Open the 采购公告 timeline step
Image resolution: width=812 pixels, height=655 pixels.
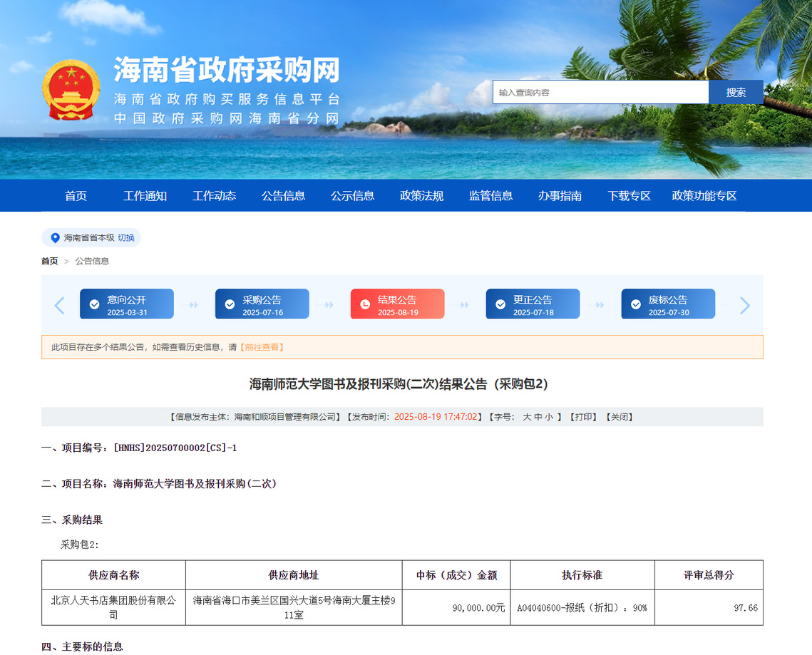[262, 304]
